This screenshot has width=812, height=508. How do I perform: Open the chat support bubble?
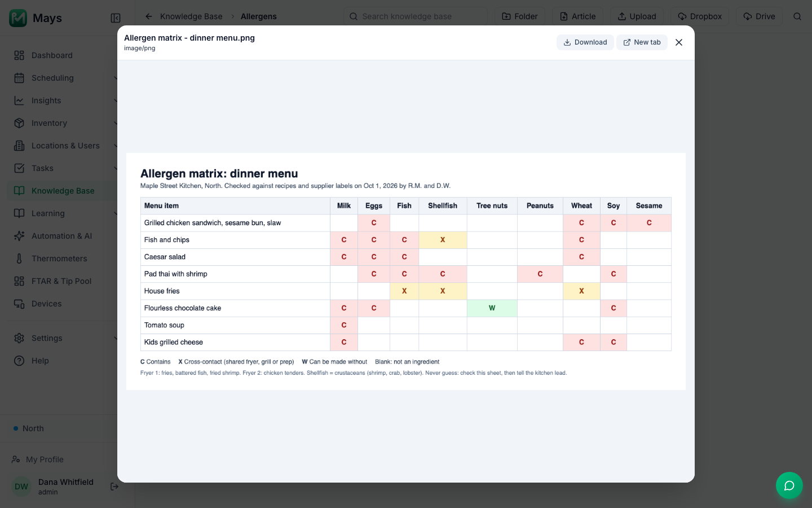pyautogui.click(x=789, y=485)
